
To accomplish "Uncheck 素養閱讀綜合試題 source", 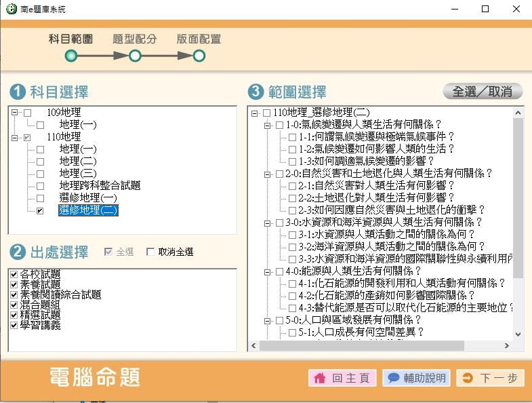I will [14, 294].
